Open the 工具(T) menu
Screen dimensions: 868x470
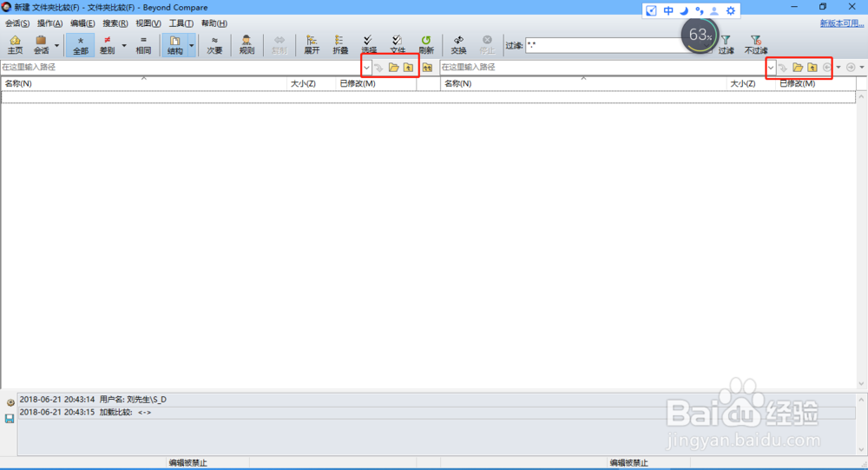pyautogui.click(x=181, y=23)
